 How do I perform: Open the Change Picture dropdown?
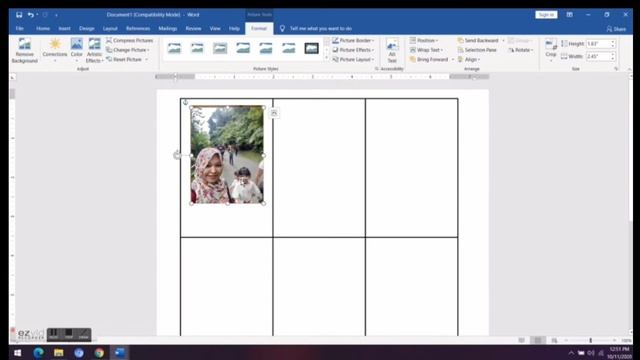point(128,50)
